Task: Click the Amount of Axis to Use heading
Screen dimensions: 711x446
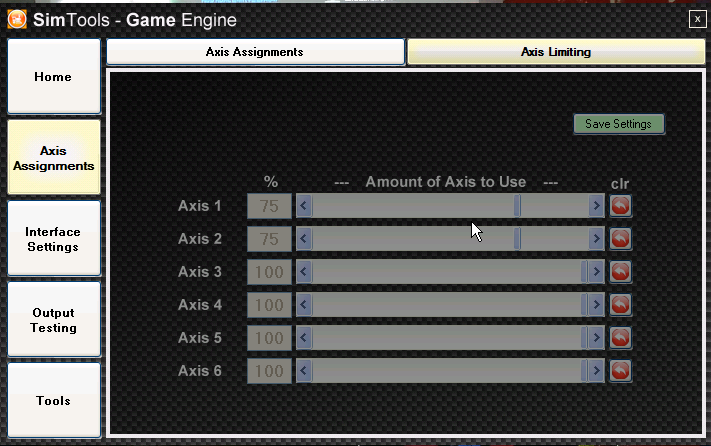Action: click(x=446, y=182)
